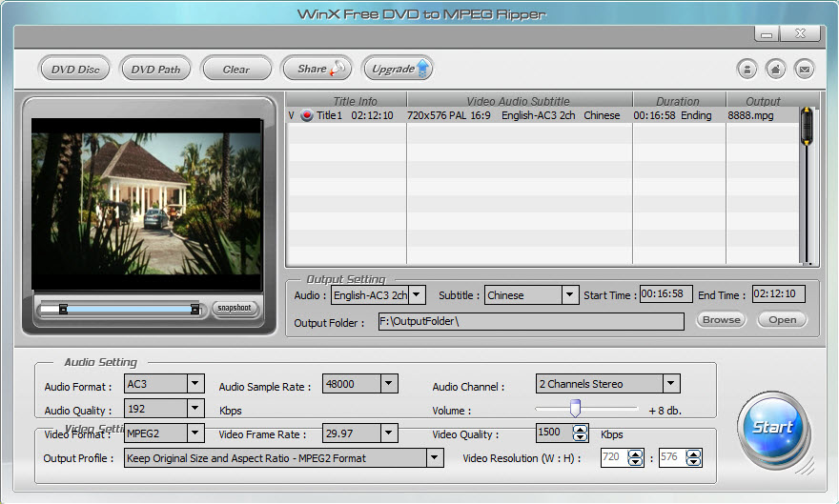Click the Output column header
Viewport: 839px width, 504px height.
pyautogui.click(x=763, y=100)
